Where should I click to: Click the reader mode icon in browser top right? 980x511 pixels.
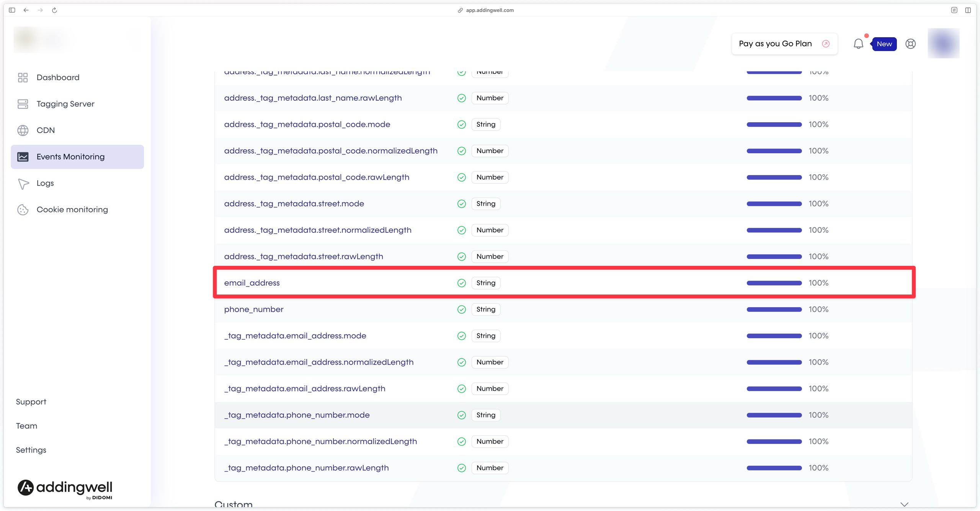coord(954,10)
